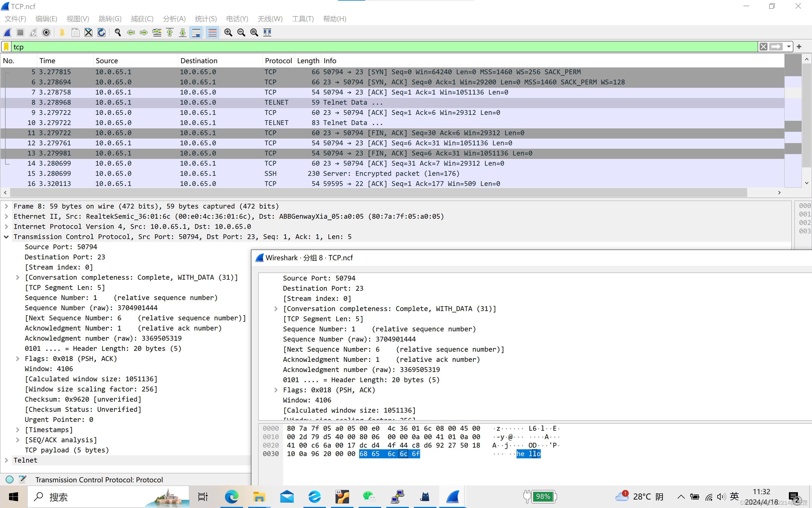The height and width of the screenshot is (508, 812).
Task: Sort packets by Protocol column header
Action: point(278,61)
